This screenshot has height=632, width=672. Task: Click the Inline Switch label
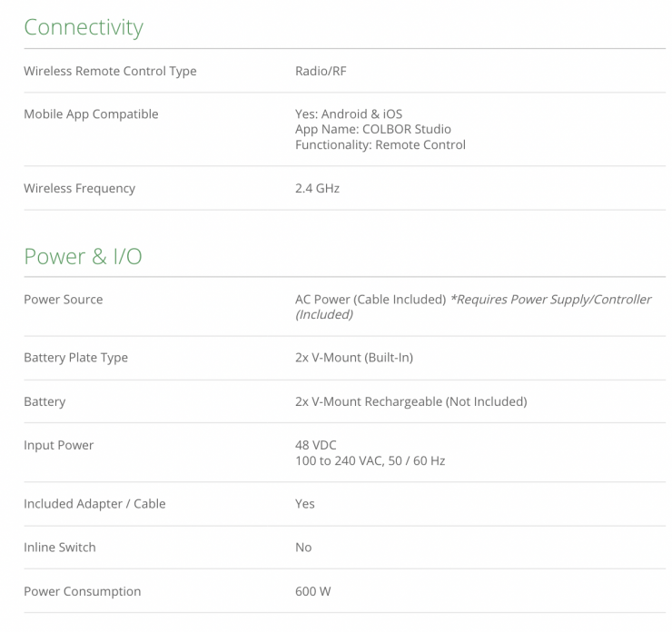click(x=60, y=548)
